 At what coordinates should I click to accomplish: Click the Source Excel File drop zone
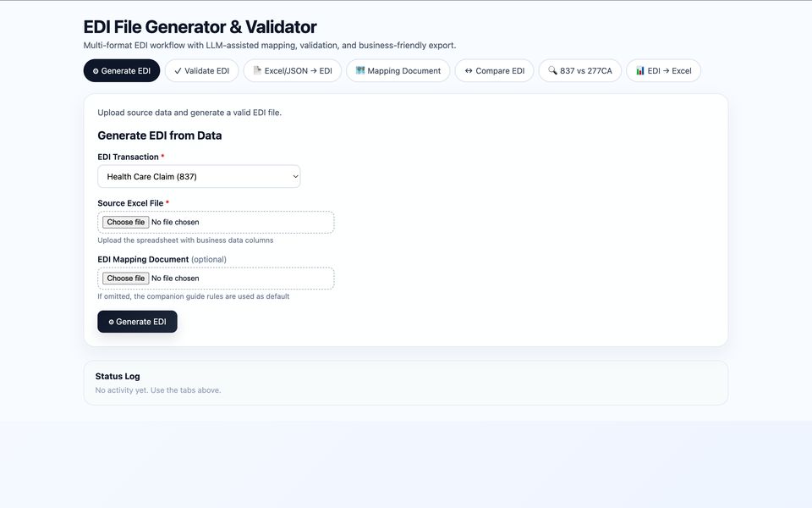coord(216,222)
